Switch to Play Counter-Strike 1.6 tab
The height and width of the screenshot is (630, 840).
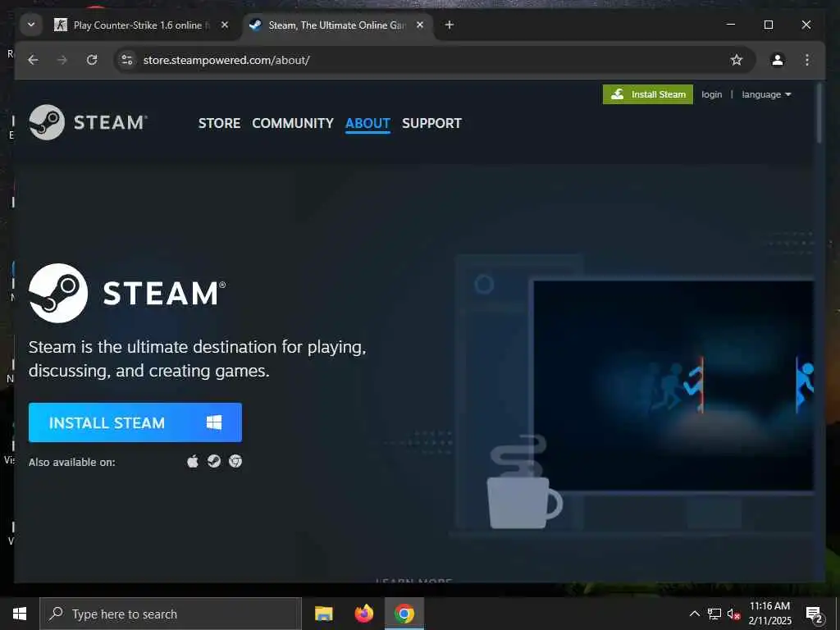(142, 25)
